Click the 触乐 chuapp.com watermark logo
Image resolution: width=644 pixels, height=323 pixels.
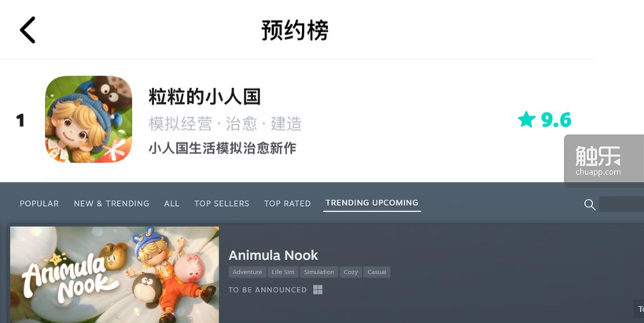click(x=603, y=160)
